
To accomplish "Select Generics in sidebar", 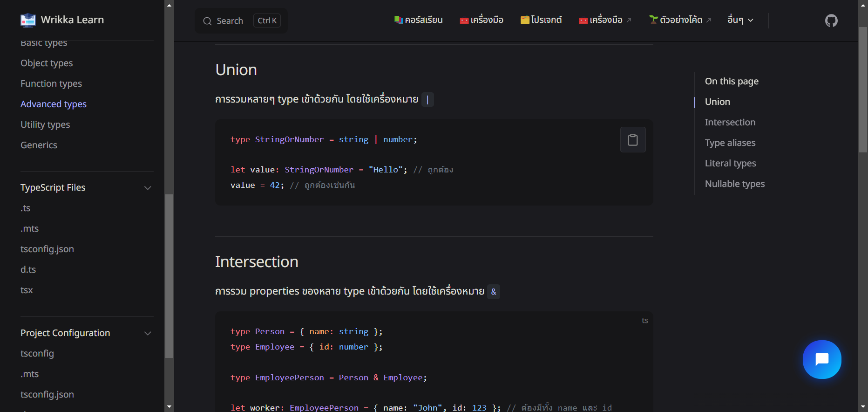I will 39,145.
